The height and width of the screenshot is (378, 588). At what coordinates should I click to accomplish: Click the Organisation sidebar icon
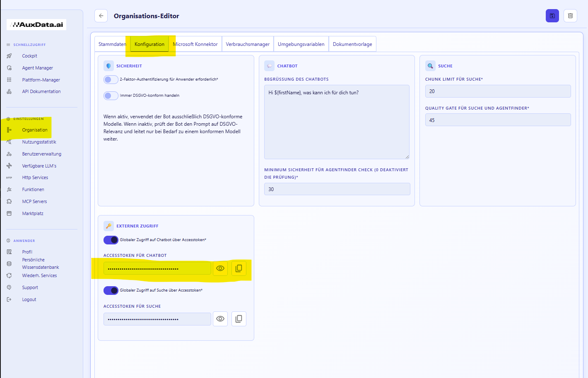9,130
